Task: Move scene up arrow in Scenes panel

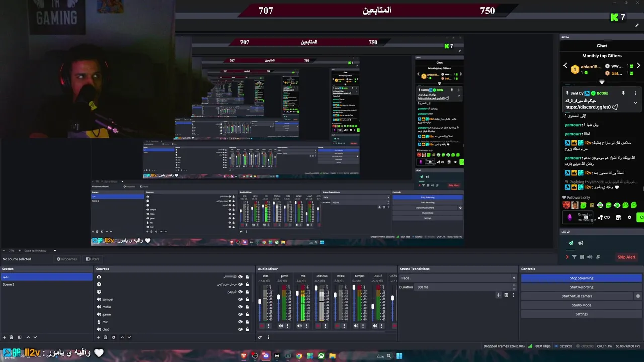Action: click(x=28, y=337)
